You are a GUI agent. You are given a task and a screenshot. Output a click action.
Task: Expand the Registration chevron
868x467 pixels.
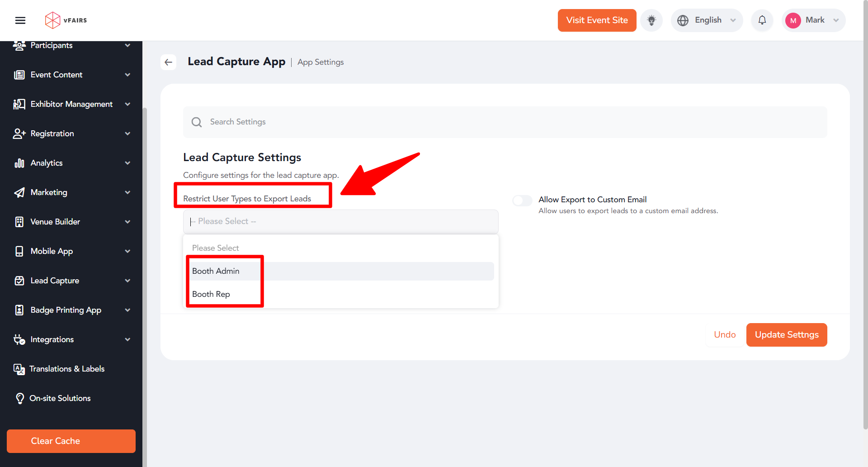tap(127, 133)
